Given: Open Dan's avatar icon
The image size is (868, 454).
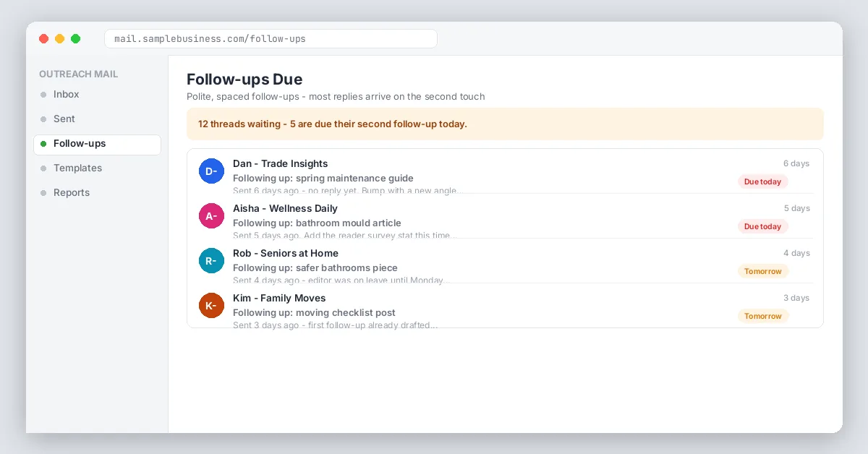Looking at the screenshot, I should pos(211,171).
